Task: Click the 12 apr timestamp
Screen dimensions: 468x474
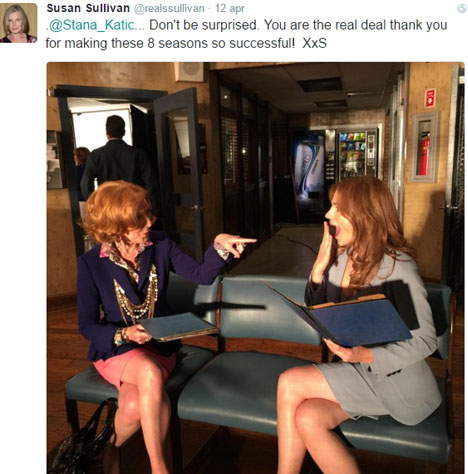Action: 230,8
